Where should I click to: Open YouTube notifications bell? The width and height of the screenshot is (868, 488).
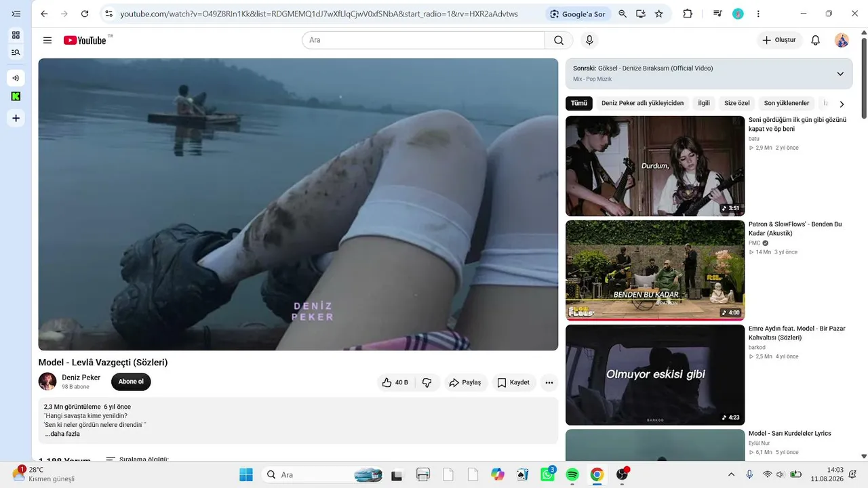(816, 40)
